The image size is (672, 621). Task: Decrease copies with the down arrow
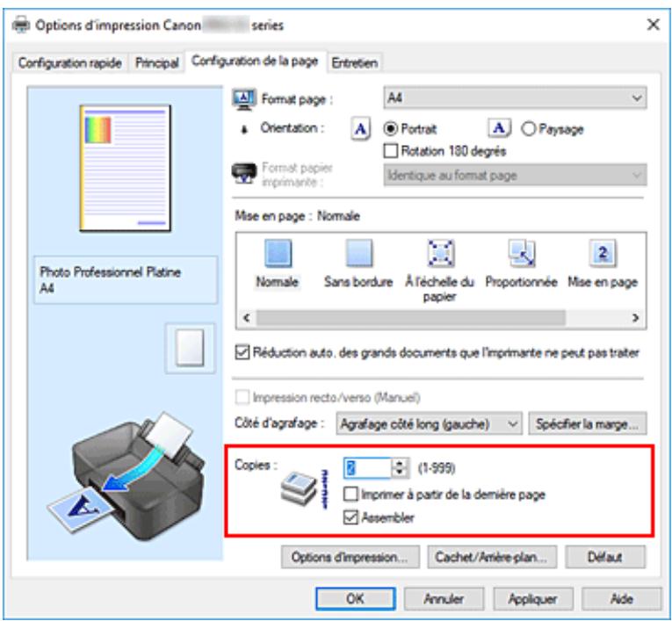coord(400,473)
